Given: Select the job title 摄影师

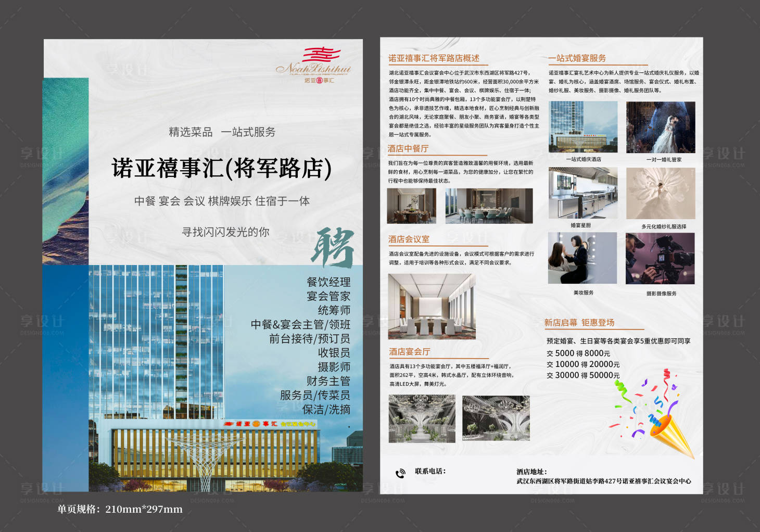Looking at the screenshot, I should coord(334,367).
